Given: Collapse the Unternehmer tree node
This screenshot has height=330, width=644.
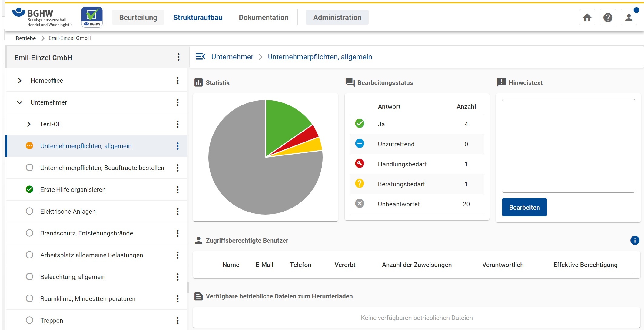Looking at the screenshot, I should (x=20, y=102).
